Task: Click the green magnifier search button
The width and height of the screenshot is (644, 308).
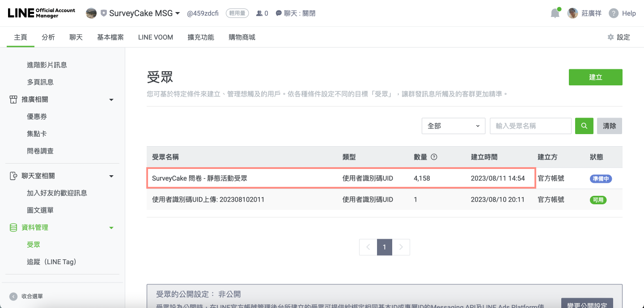Action: pyautogui.click(x=584, y=126)
